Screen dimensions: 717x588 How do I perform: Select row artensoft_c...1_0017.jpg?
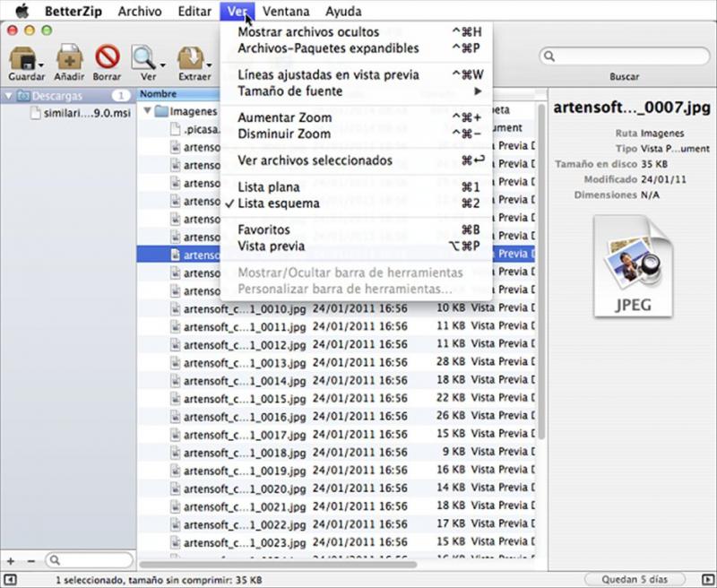click(336, 435)
